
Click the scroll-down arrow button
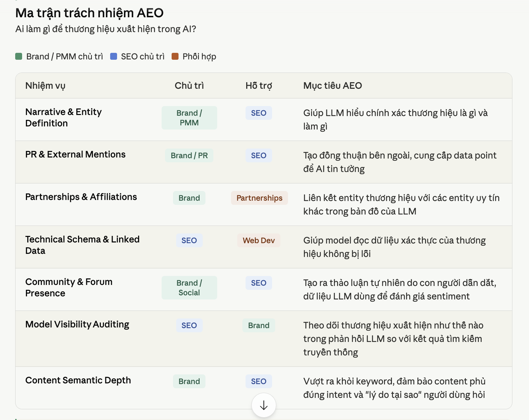(x=264, y=405)
